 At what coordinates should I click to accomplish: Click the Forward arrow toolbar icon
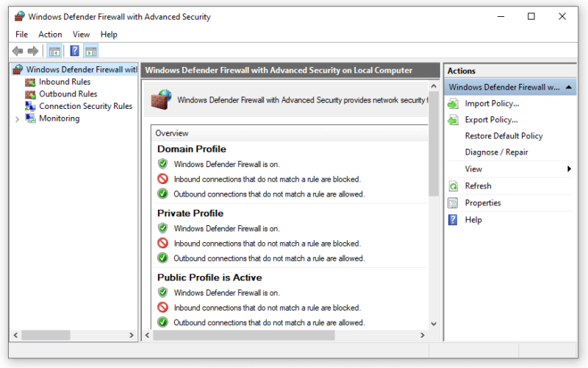pos(33,51)
